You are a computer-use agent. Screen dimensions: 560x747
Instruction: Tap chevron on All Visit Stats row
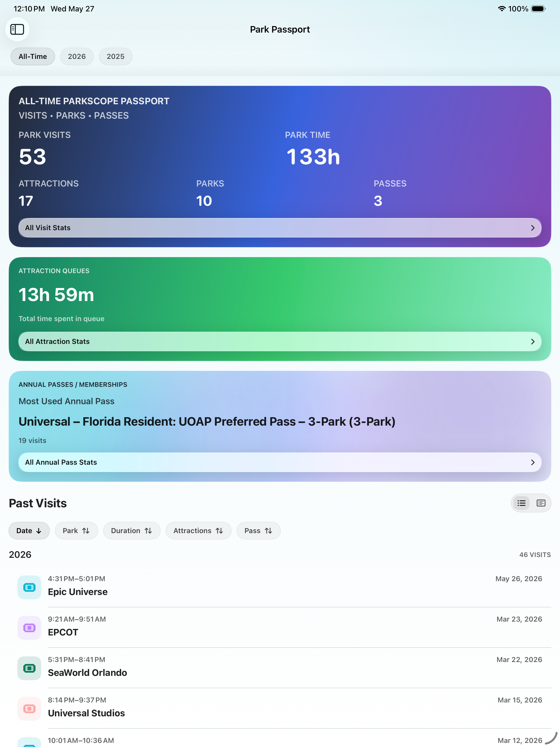pyautogui.click(x=533, y=228)
